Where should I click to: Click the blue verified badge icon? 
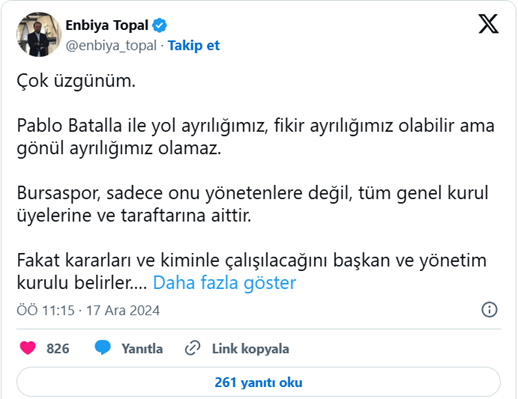tap(160, 25)
